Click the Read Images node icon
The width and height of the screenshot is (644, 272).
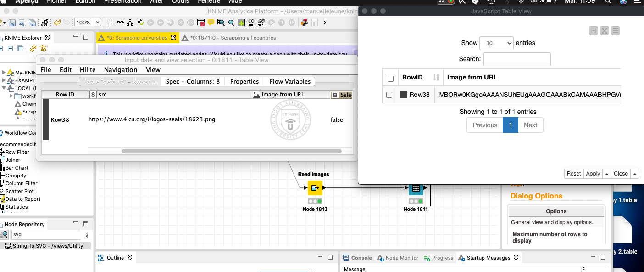click(315, 188)
